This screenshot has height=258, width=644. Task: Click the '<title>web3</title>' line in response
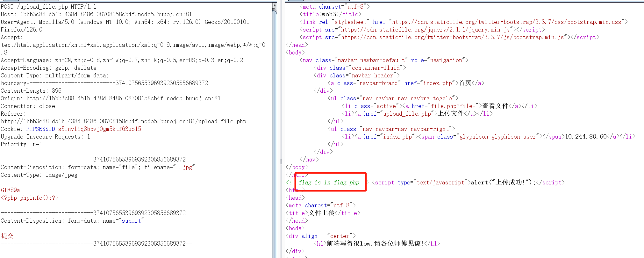point(331,14)
